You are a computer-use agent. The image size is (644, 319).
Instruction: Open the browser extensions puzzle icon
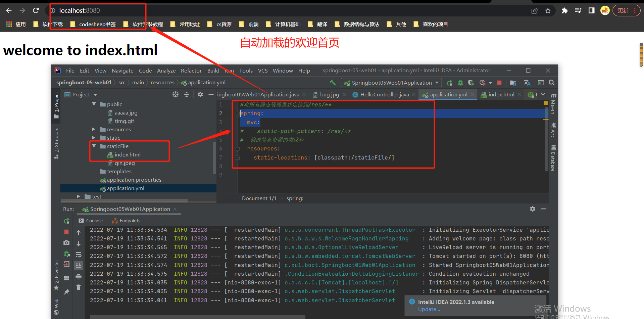pos(564,11)
